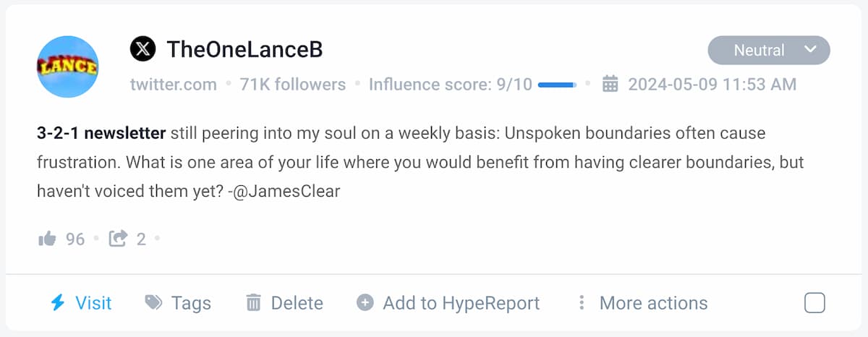Open the More actions menu
The height and width of the screenshot is (337, 868).
tap(653, 302)
